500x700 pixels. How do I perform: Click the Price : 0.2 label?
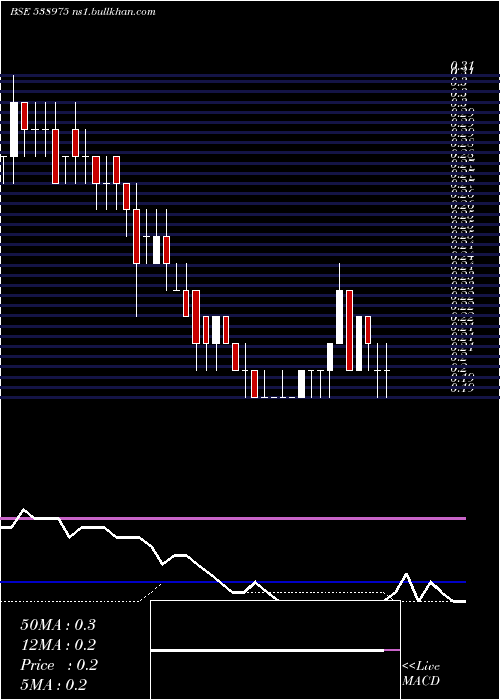[58, 665]
